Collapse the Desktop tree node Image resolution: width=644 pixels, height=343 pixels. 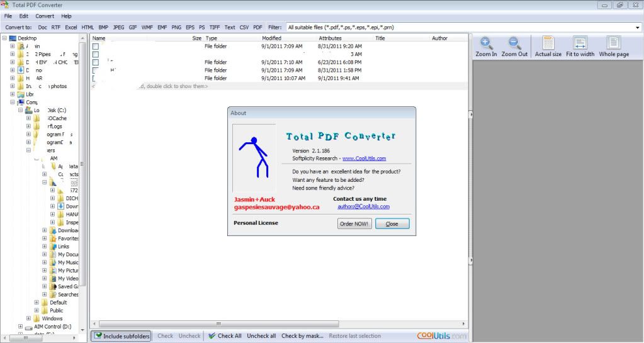pos(4,38)
